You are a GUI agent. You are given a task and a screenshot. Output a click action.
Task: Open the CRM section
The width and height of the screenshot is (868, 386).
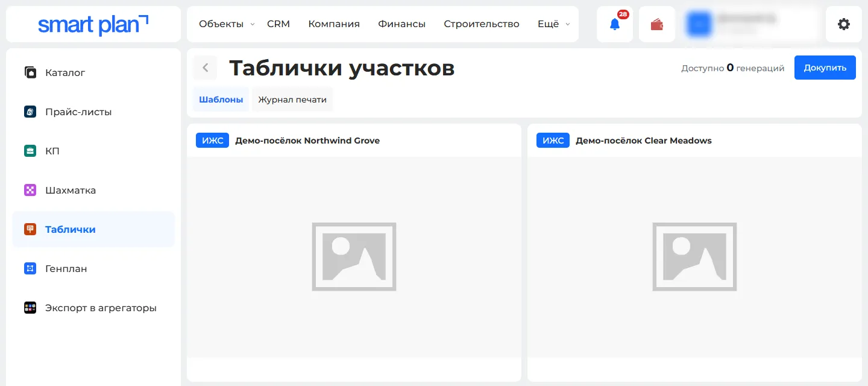(x=278, y=24)
